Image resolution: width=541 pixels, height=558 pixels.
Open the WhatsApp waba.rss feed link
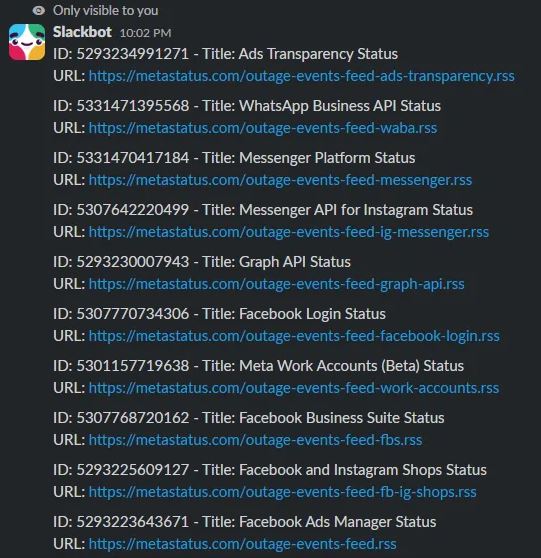263,128
